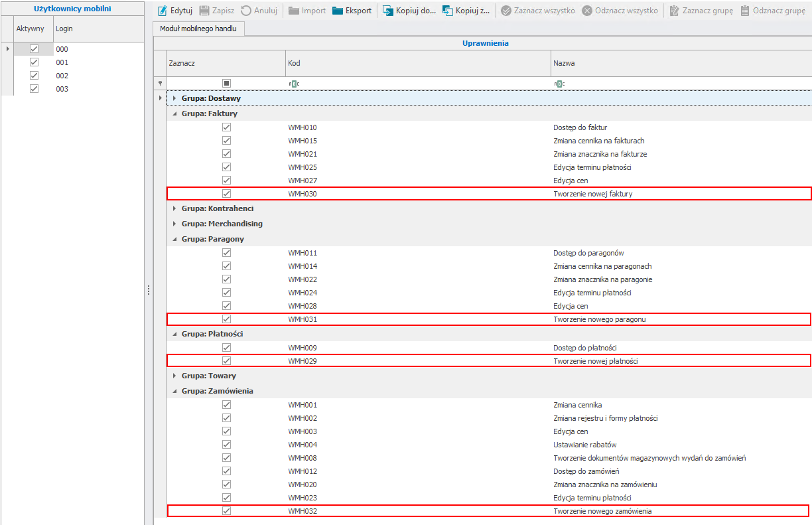This screenshot has width=812, height=525.
Task: Click code cell WMH009
Action: click(303, 348)
